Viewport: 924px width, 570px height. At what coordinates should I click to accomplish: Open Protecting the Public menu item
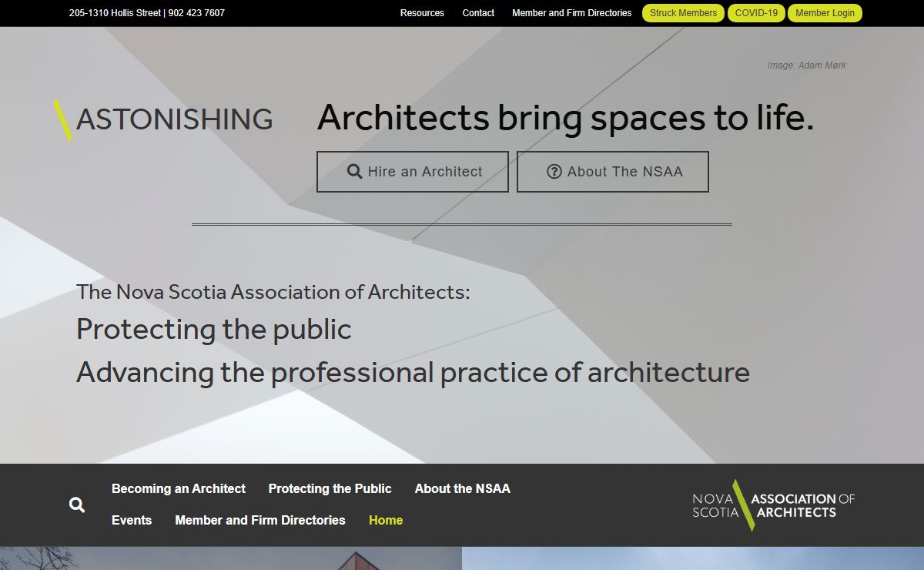pyautogui.click(x=330, y=488)
